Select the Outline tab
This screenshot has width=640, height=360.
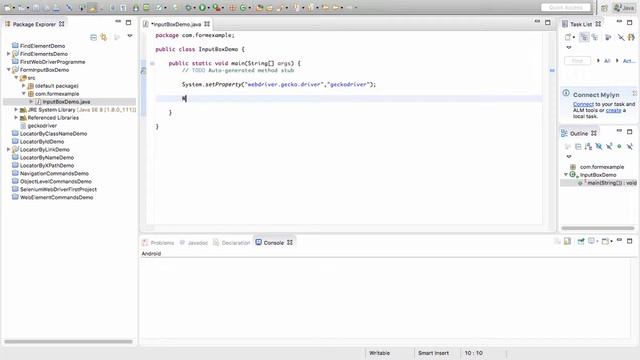tap(579, 133)
